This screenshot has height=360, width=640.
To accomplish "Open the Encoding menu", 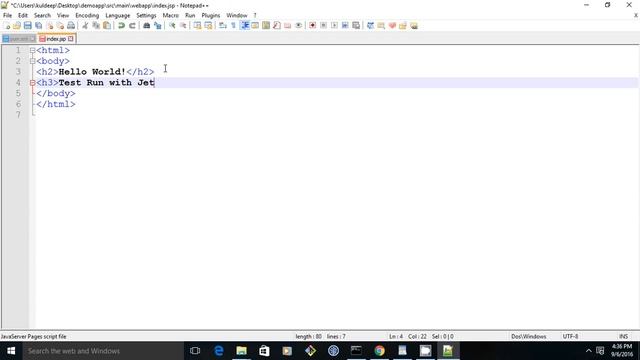I will [87, 15].
